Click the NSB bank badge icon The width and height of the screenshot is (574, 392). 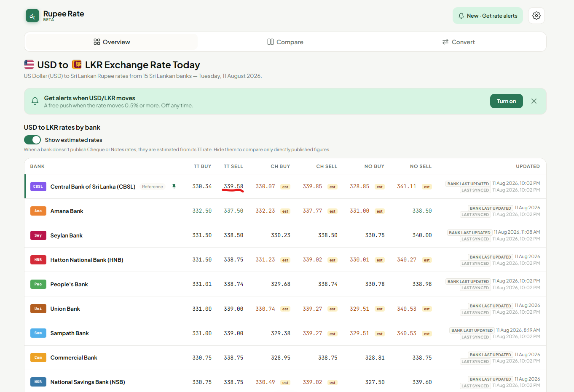point(38,382)
